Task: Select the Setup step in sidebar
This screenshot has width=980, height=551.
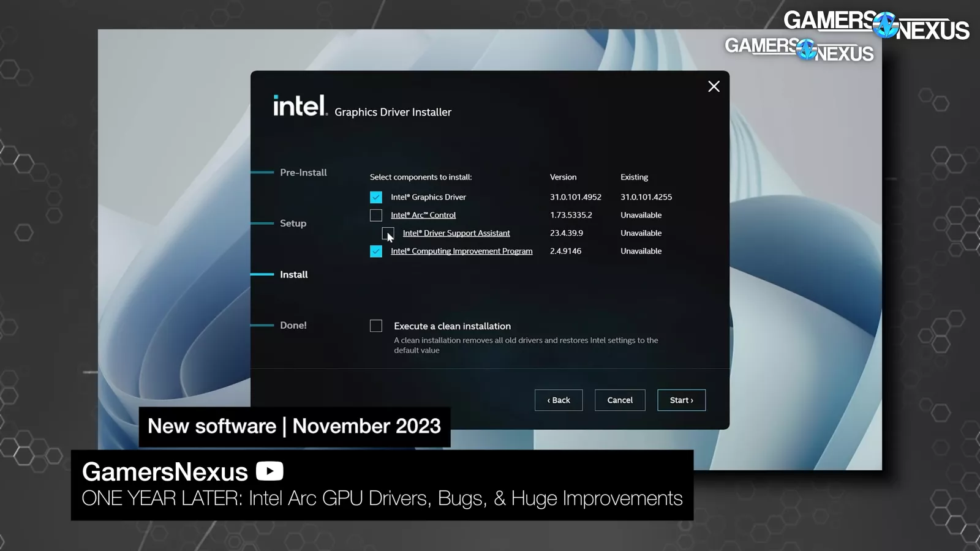Action: click(x=293, y=223)
